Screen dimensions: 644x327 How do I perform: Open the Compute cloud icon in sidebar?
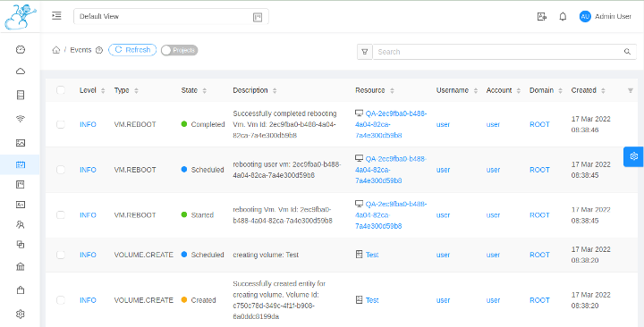click(20, 71)
